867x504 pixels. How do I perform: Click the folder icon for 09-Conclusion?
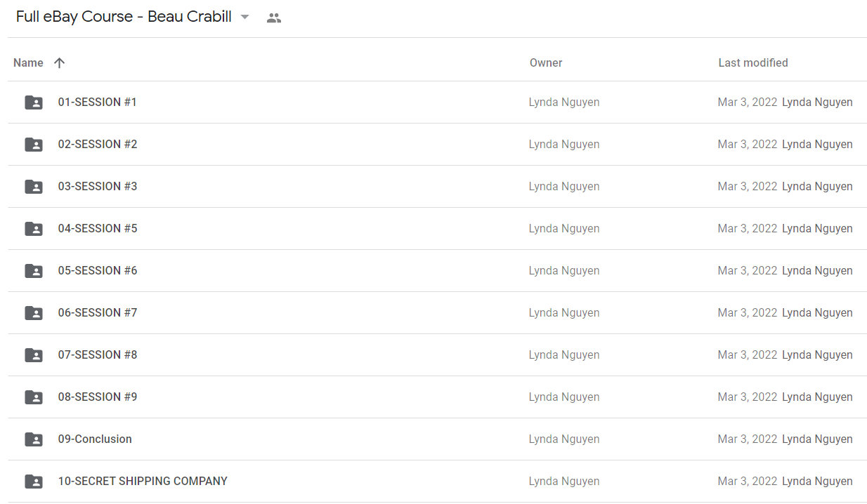(x=34, y=439)
